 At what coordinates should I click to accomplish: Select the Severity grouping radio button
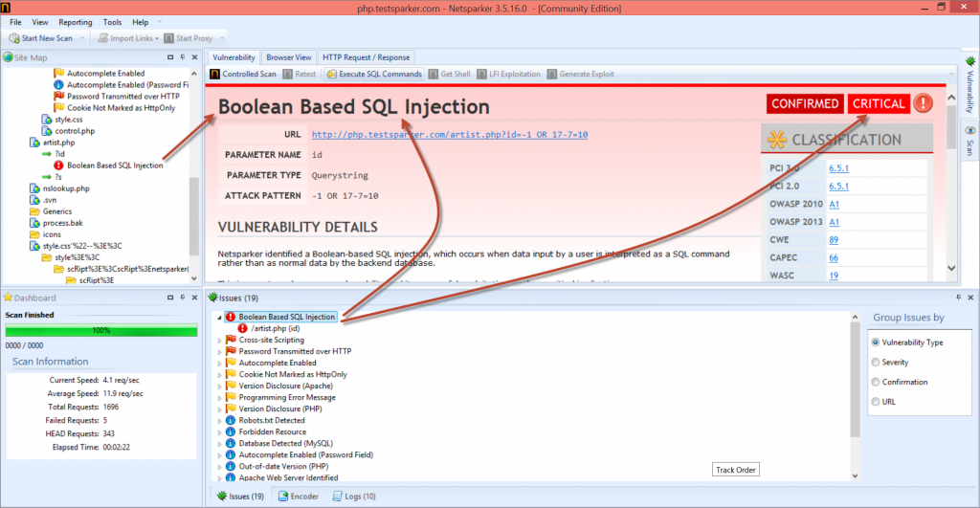click(x=876, y=363)
